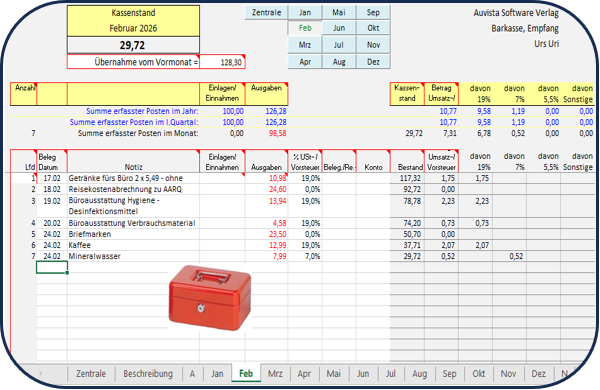Switch to Okt sheet tab
This screenshot has height=390, width=600.
pyautogui.click(x=478, y=374)
